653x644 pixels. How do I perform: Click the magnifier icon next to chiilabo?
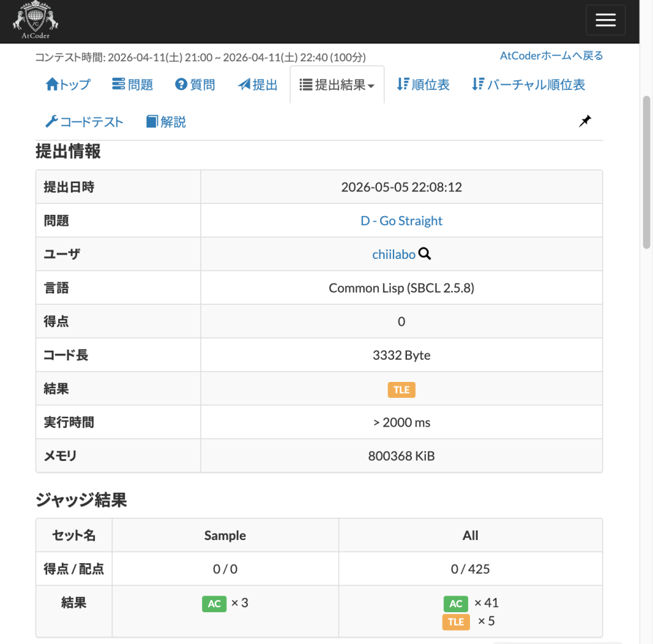point(424,254)
